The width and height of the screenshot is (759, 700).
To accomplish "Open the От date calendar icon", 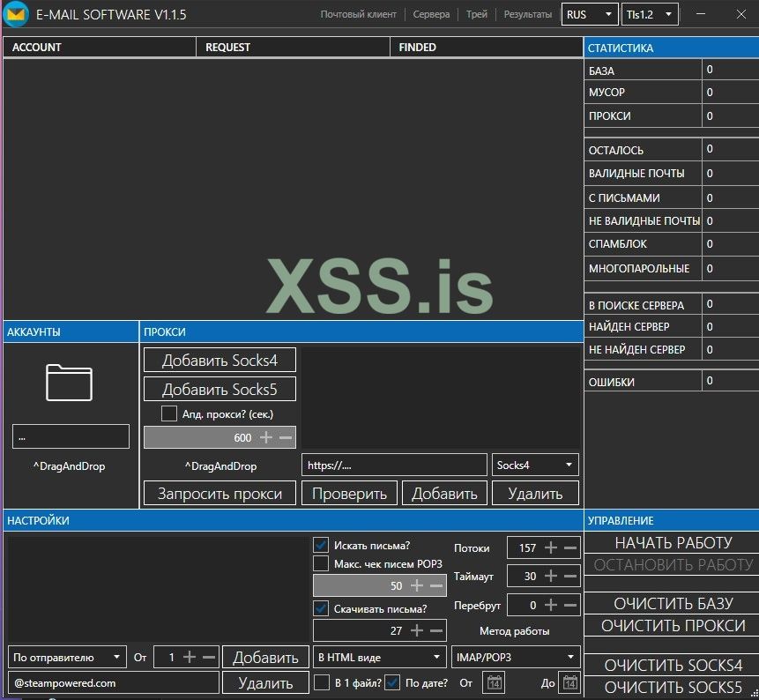I will 494,683.
